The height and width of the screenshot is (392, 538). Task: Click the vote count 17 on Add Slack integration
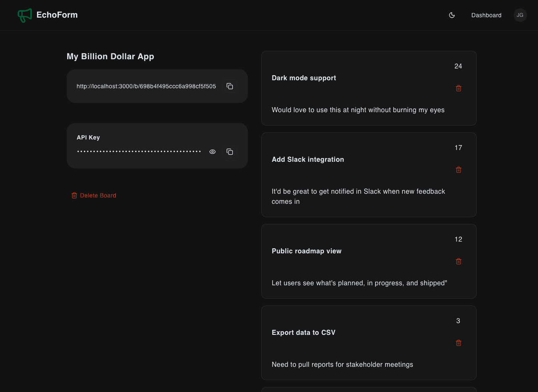click(458, 147)
